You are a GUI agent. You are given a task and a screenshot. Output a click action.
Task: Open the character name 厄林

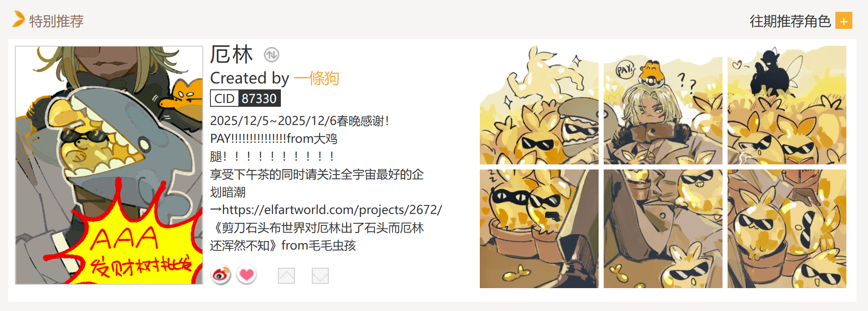232,55
